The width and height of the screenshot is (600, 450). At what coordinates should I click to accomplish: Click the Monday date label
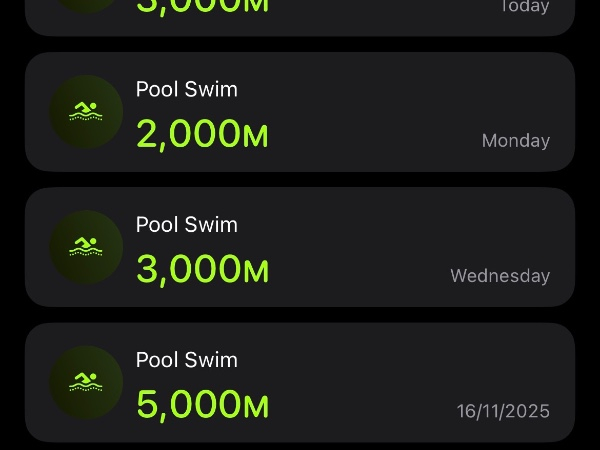tap(516, 141)
